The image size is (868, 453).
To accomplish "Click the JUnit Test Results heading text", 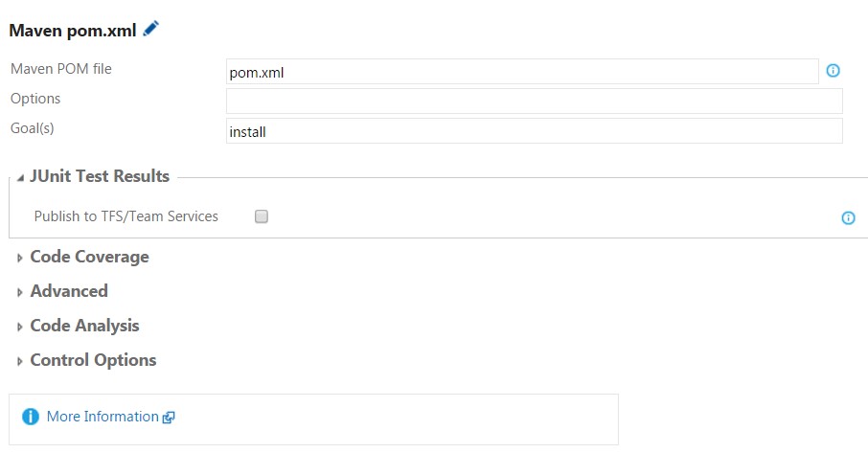I will [x=100, y=176].
